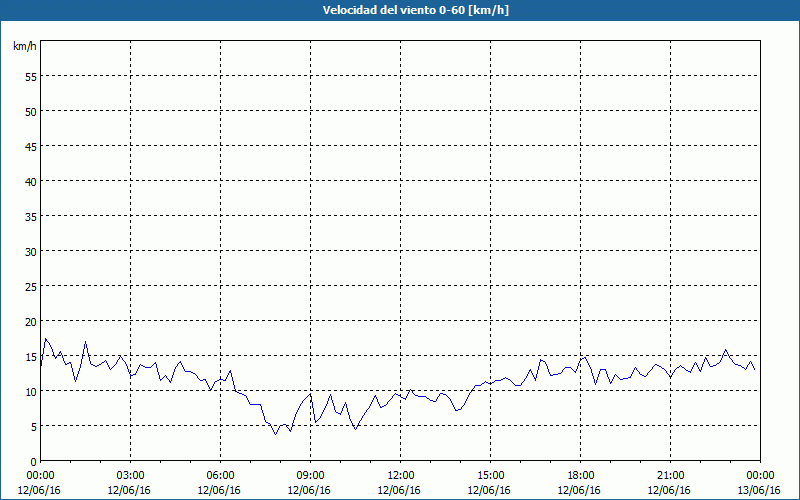Click the y-axis value 25
The height and width of the screenshot is (500, 800).
pyautogui.click(x=31, y=286)
